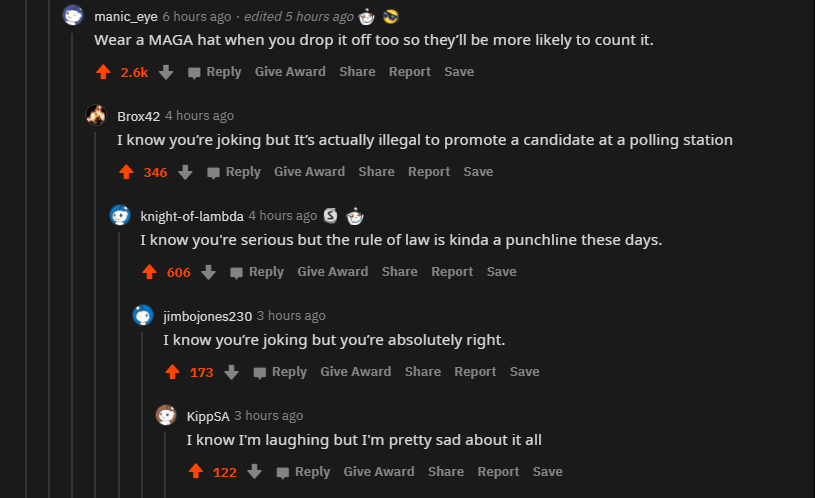Downvote manic_eye's comment
The height and width of the screenshot is (498, 815).
click(166, 72)
